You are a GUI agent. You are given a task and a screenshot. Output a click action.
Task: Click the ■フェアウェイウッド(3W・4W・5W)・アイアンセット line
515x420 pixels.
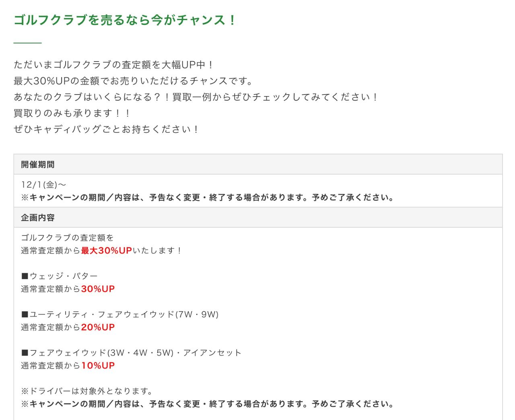click(x=131, y=353)
